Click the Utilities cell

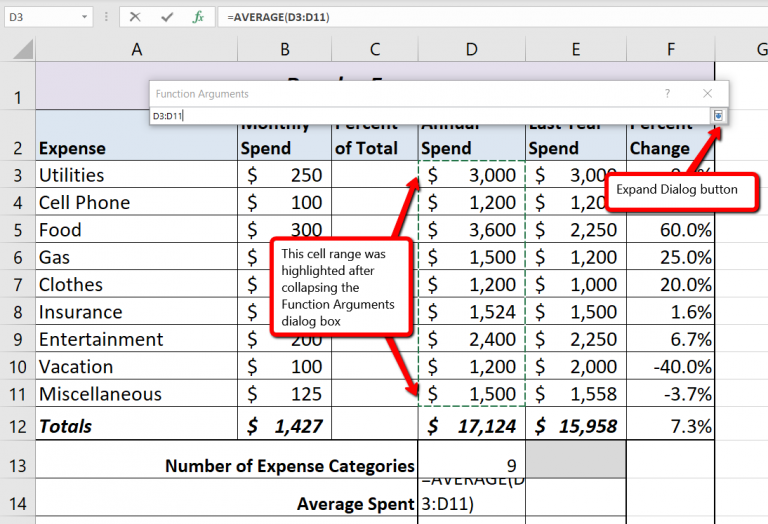[x=136, y=175]
